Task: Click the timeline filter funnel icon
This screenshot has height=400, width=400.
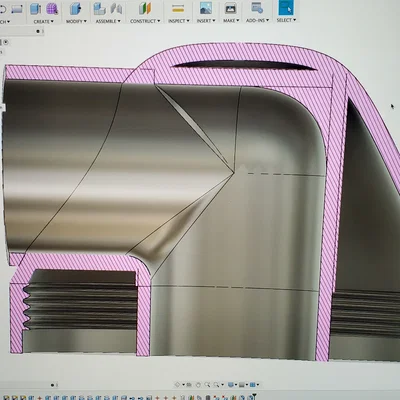Action: point(254,395)
